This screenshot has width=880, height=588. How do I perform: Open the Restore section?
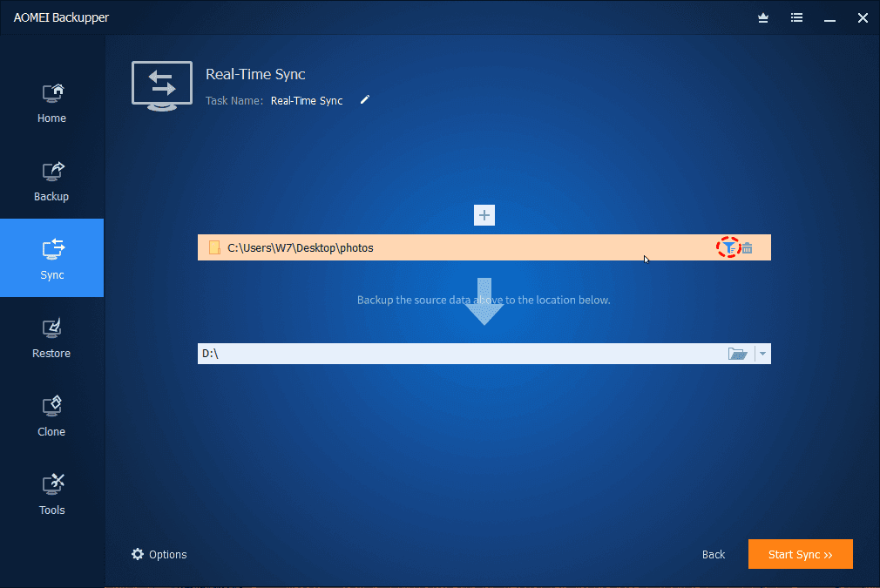tap(51, 338)
